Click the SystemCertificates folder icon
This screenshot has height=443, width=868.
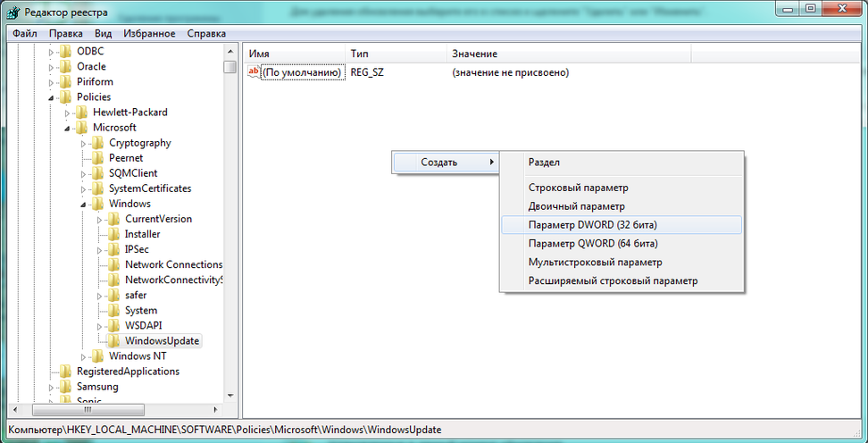pyautogui.click(x=98, y=188)
